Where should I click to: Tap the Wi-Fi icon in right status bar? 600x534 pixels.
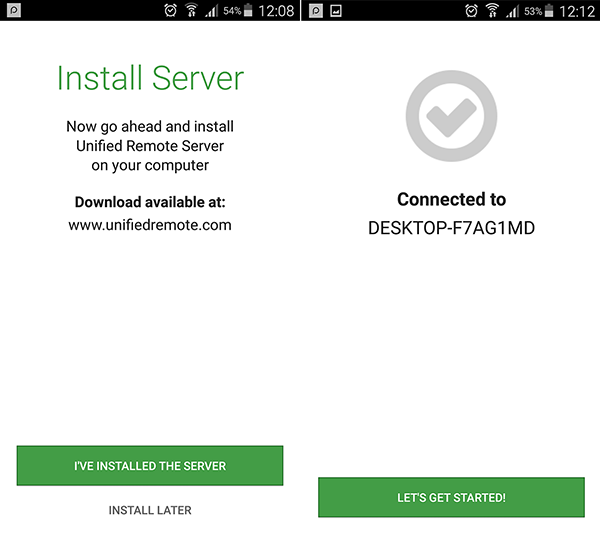(x=492, y=11)
